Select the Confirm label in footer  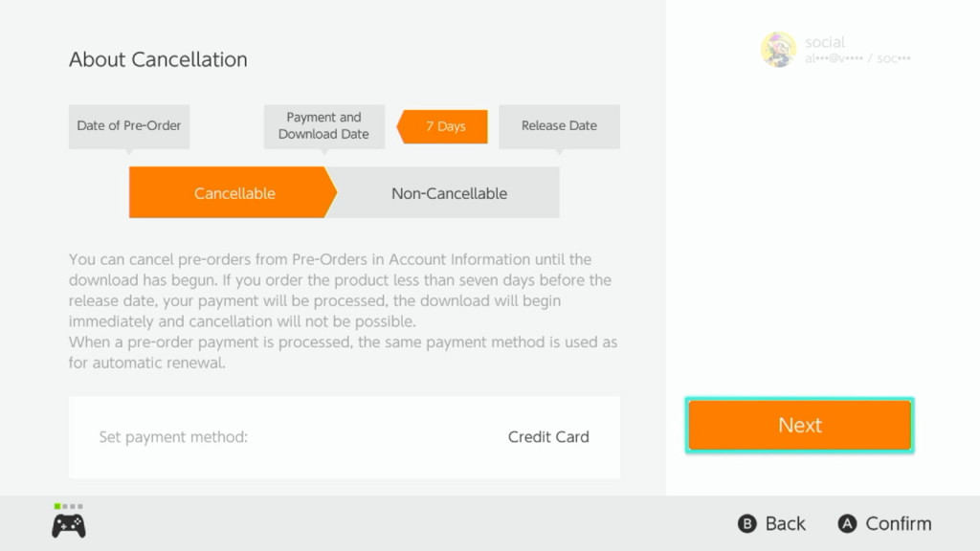click(x=898, y=523)
